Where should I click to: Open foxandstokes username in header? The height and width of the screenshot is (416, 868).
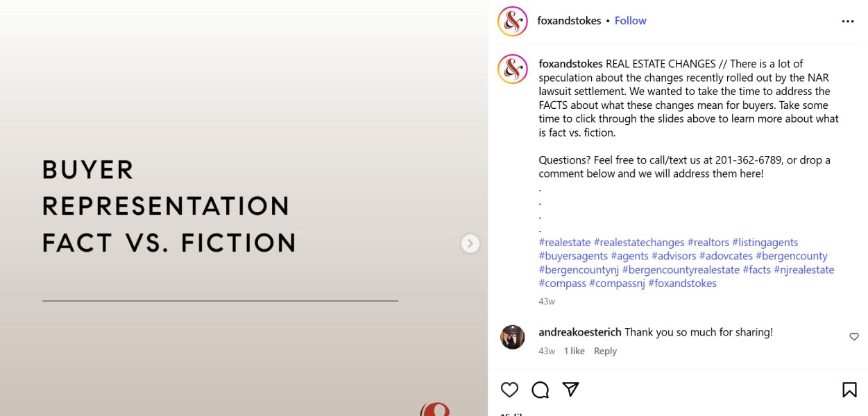(569, 21)
